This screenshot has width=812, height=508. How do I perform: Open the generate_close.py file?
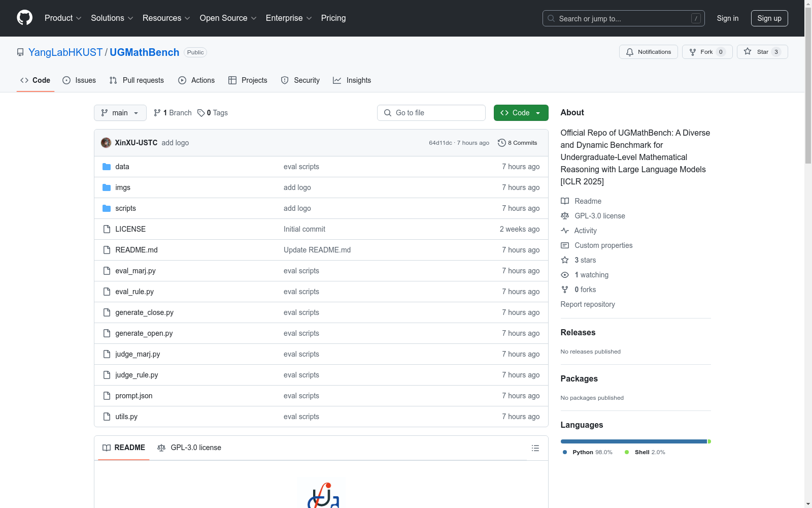[145, 312]
